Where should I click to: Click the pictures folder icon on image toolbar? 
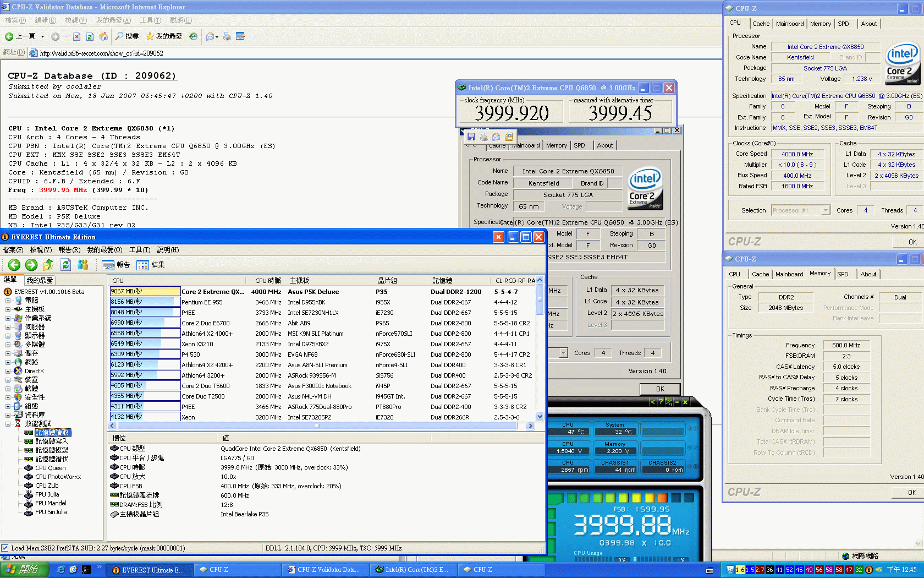point(509,137)
